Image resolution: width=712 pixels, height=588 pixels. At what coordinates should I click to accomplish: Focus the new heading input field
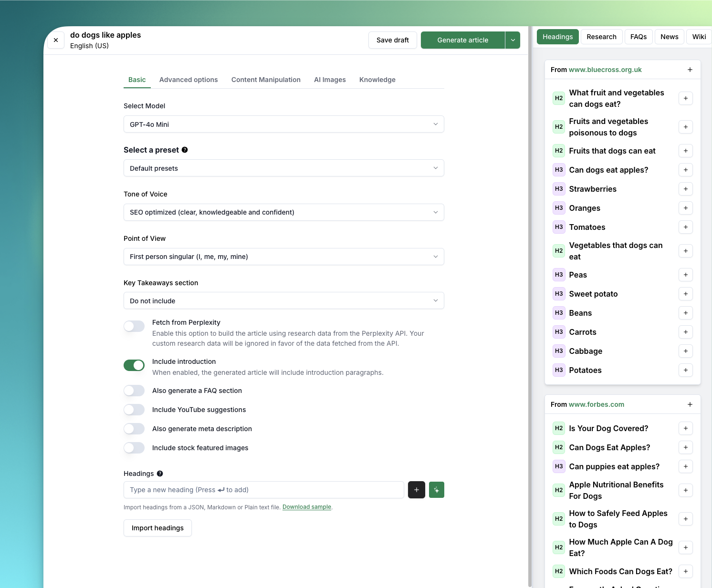click(x=263, y=490)
